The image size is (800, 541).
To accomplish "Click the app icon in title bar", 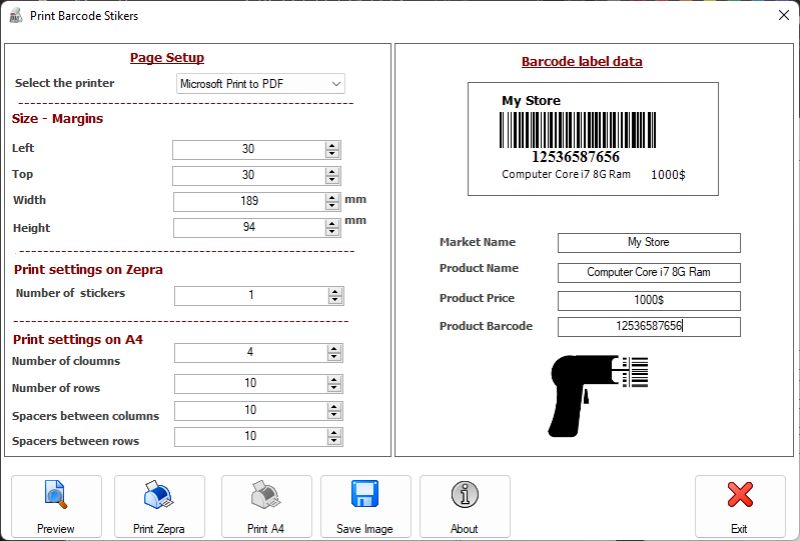I will (16, 16).
